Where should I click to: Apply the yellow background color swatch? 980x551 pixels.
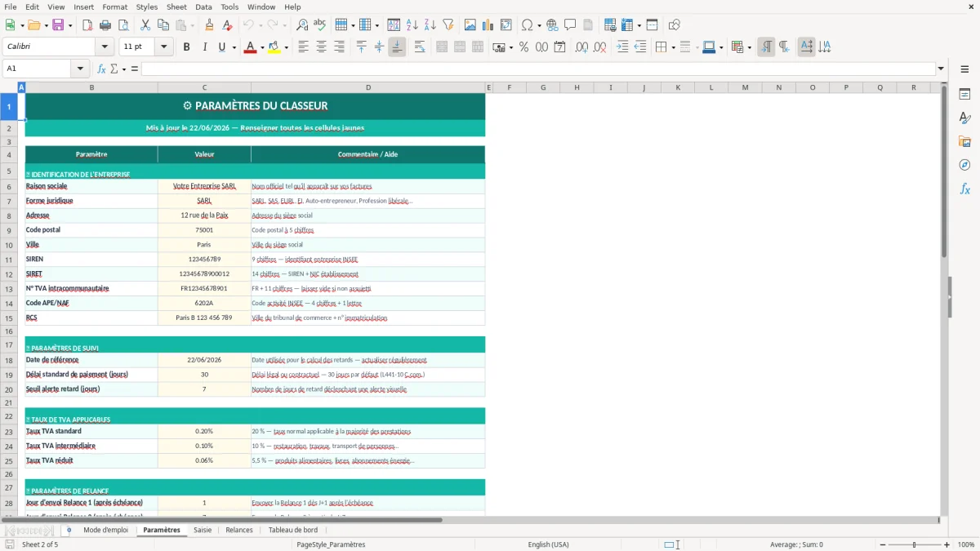[x=274, y=47]
